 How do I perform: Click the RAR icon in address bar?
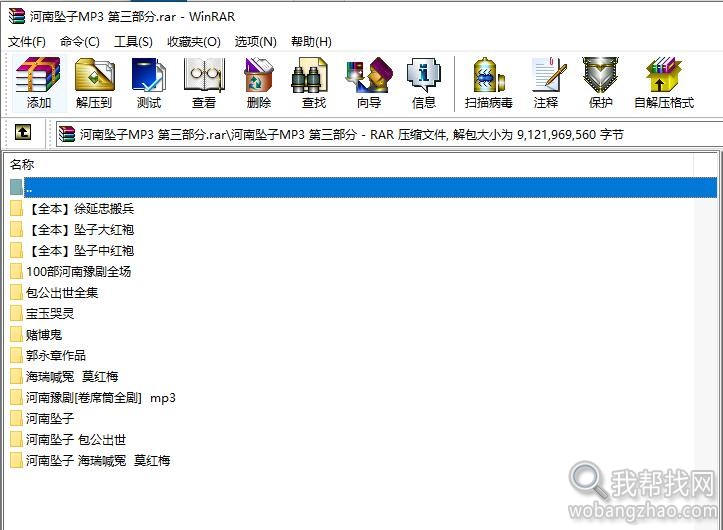point(67,134)
